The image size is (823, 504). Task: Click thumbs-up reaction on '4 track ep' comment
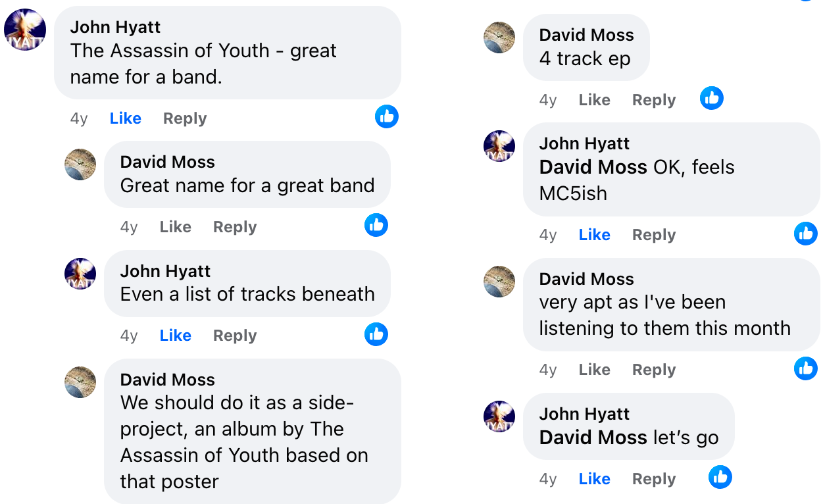pos(712,98)
